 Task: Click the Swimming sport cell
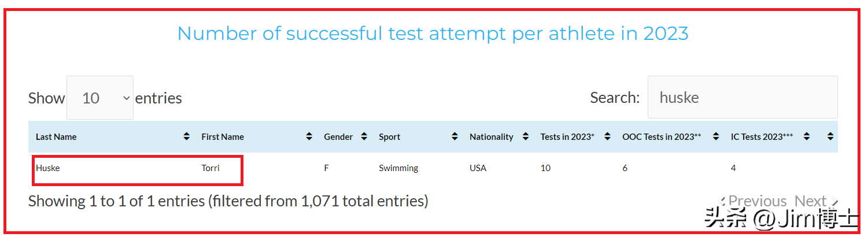(398, 168)
